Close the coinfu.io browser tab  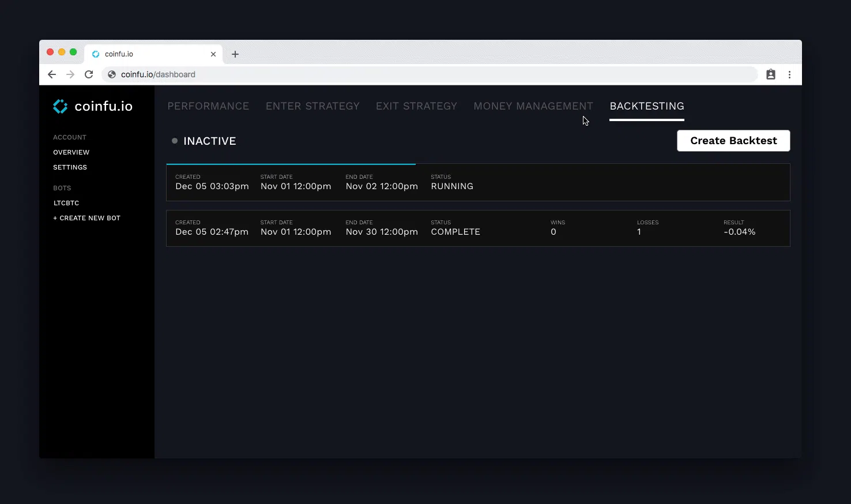tap(213, 54)
